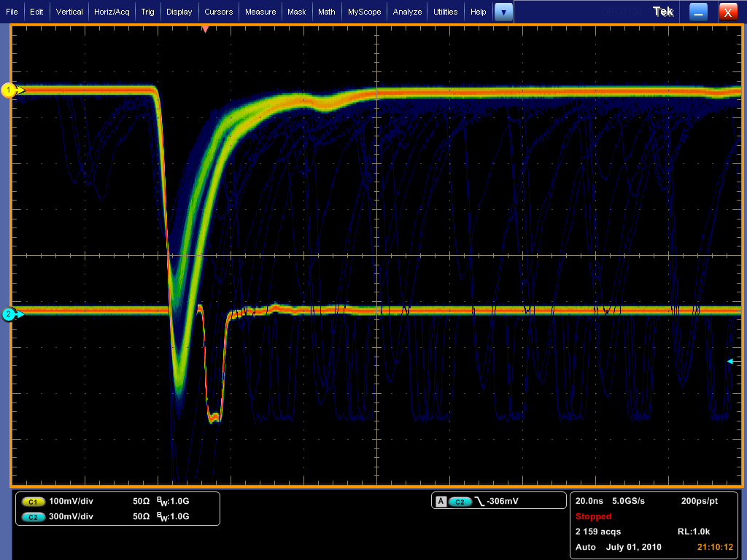This screenshot has width=747, height=560.
Task: Click the yellow C1 channel badge
Action: (33, 502)
